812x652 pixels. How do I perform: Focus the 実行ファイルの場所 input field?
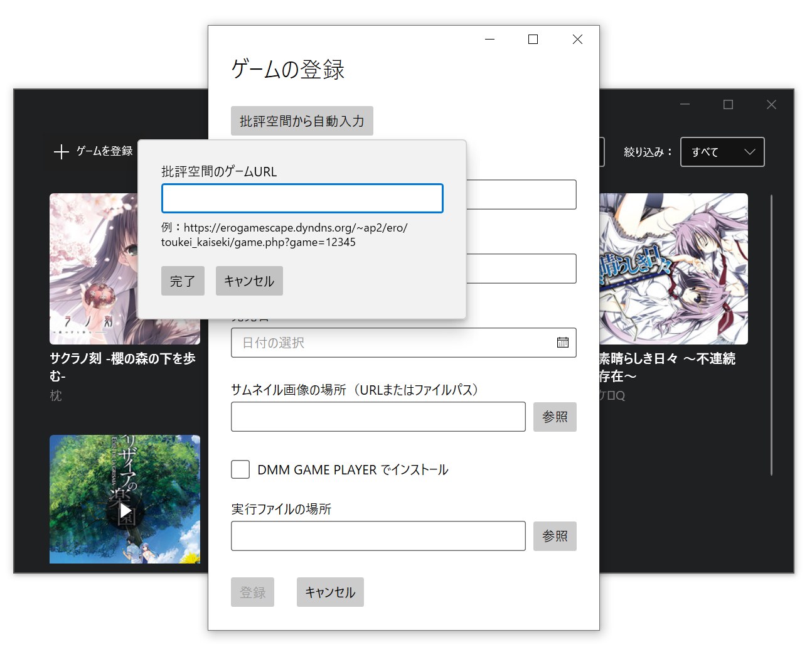(x=378, y=536)
